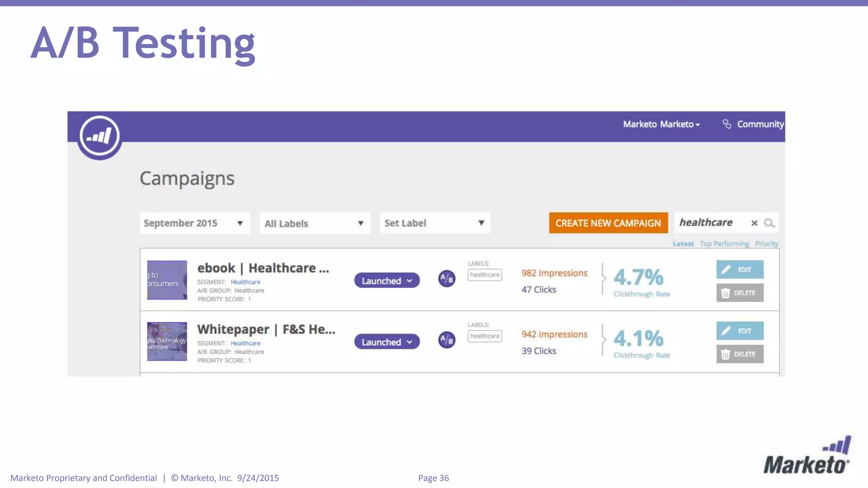868x488 pixels.
Task: Open the Whitepaper | F&S campaign title
Action: pyautogui.click(x=266, y=330)
